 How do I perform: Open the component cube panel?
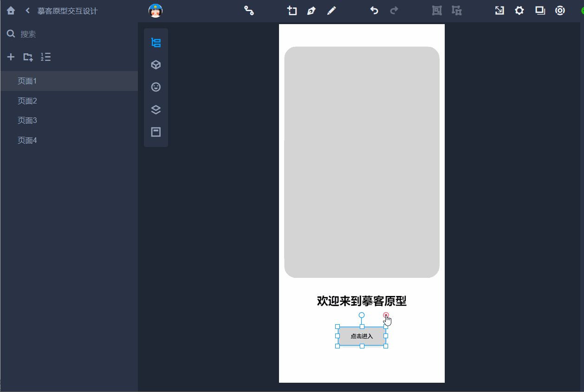click(156, 65)
